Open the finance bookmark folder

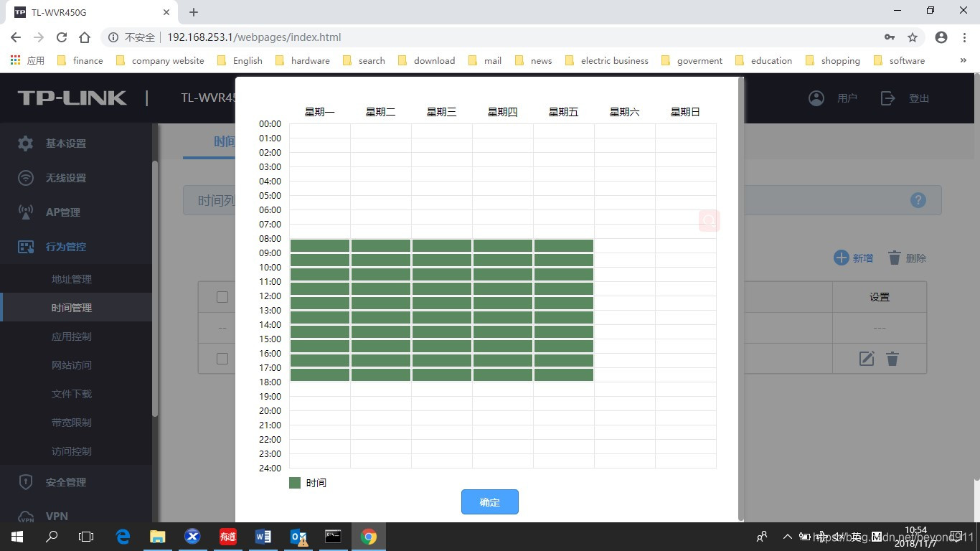click(80, 61)
